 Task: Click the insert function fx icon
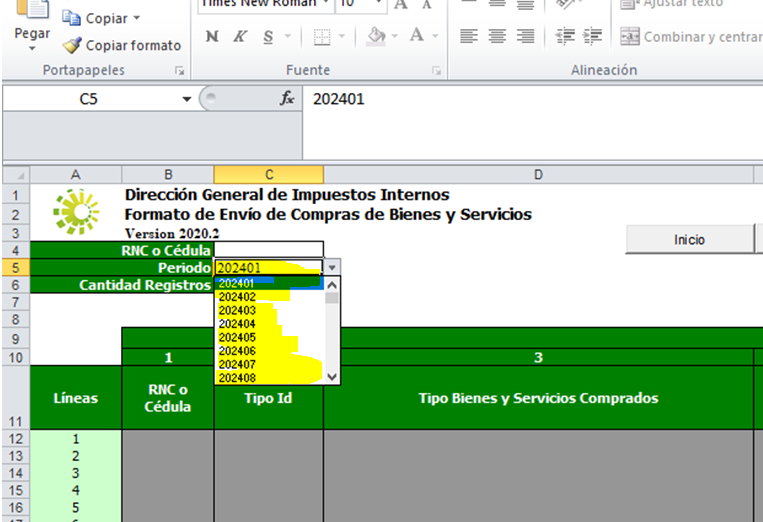pyautogui.click(x=287, y=99)
